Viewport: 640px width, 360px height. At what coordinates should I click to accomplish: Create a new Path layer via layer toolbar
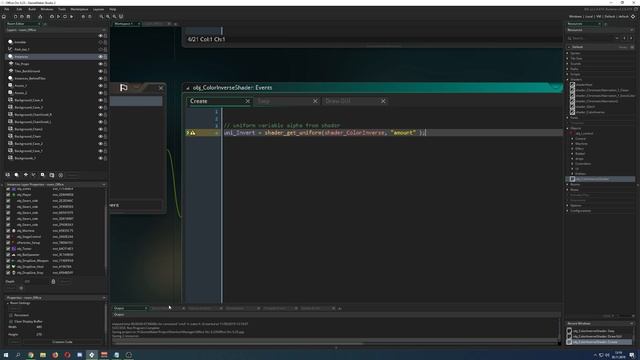pyautogui.click(x=33, y=175)
